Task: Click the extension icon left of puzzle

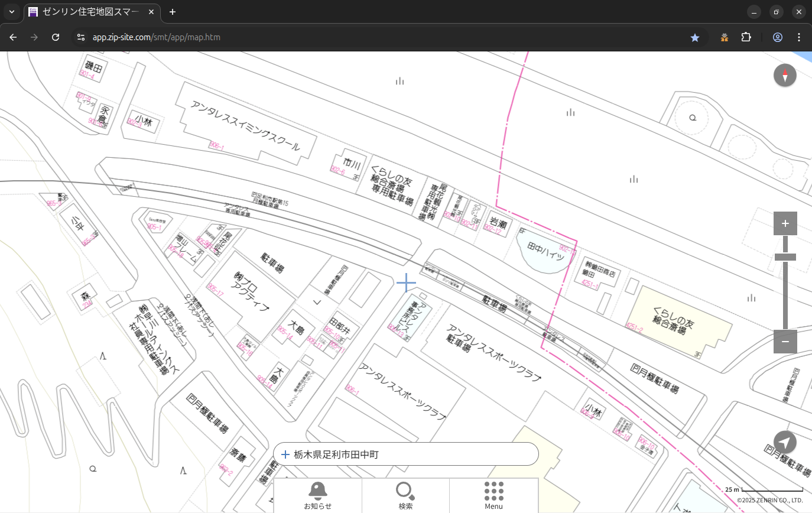Action: pyautogui.click(x=725, y=37)
